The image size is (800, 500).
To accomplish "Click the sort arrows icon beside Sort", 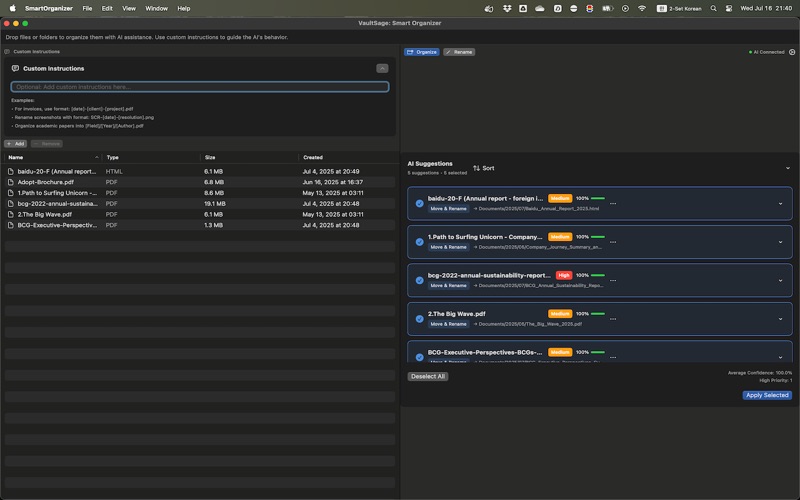I will [x=476, y=168].
